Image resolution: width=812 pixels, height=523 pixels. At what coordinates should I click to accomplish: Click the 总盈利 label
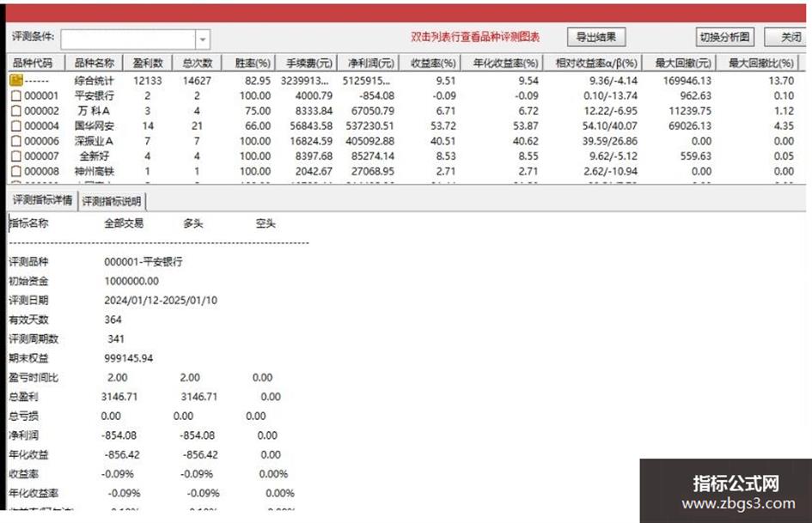click(23, 397)
